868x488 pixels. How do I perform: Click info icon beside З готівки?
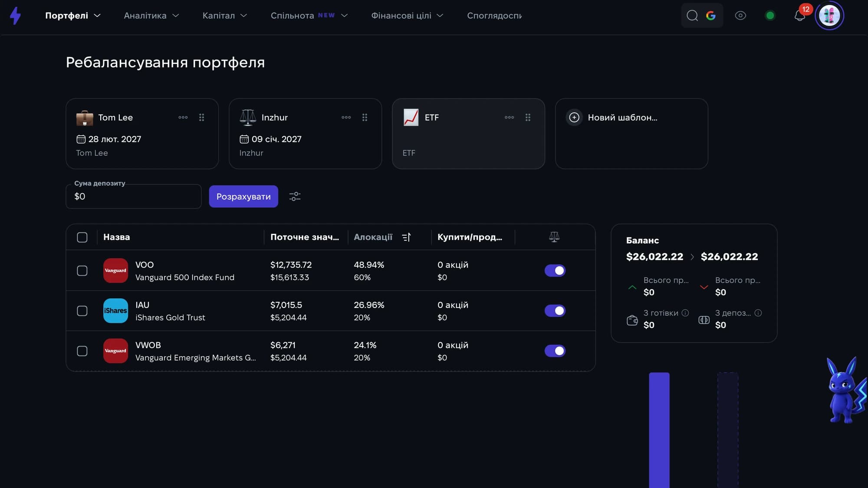685,313
